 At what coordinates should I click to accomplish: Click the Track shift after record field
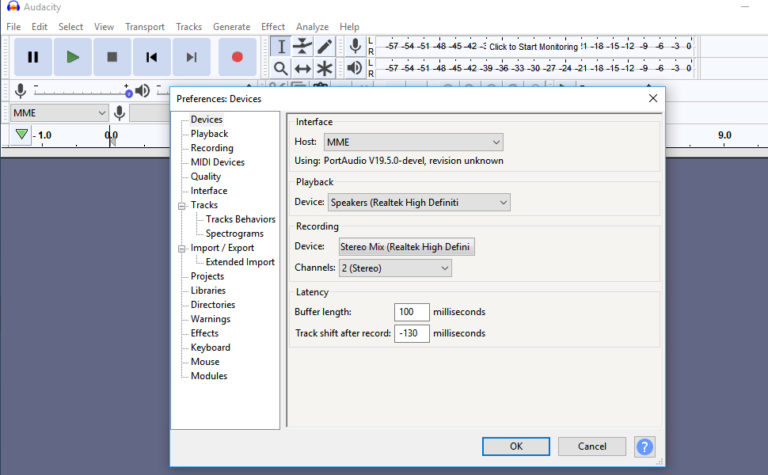point(411,333)
